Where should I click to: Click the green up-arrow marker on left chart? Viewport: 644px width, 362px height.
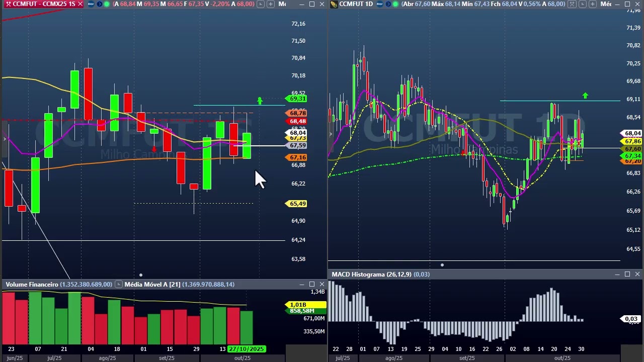point(260,101)
